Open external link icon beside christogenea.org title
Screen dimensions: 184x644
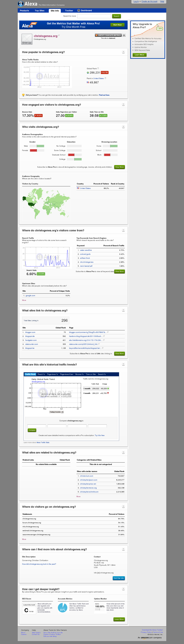click(59, 35)
